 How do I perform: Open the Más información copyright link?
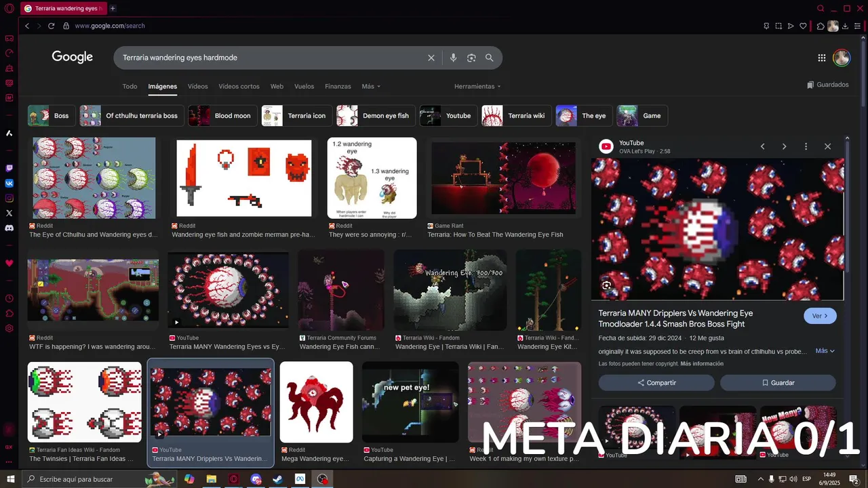702,364
